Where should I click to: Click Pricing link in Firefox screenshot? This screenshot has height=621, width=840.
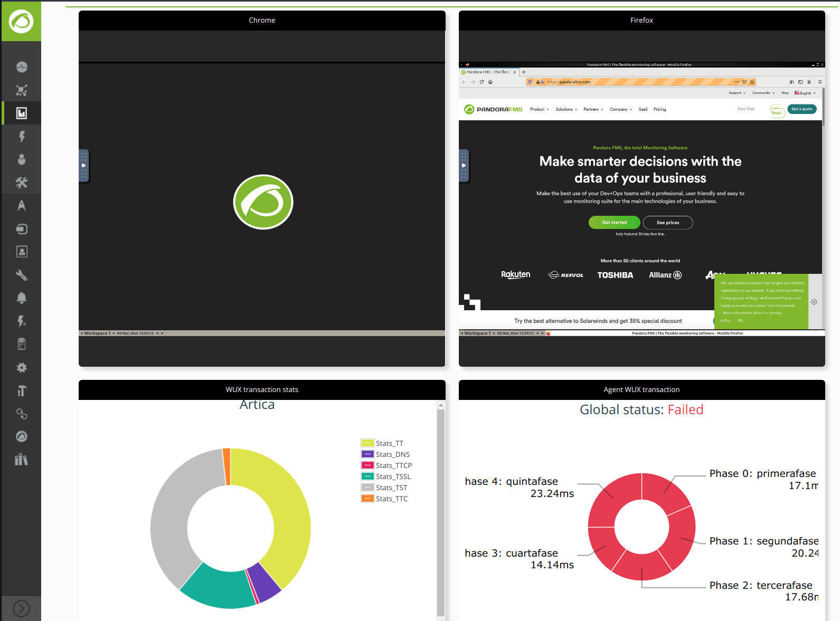pyautogui.click(x=660, y=110)
